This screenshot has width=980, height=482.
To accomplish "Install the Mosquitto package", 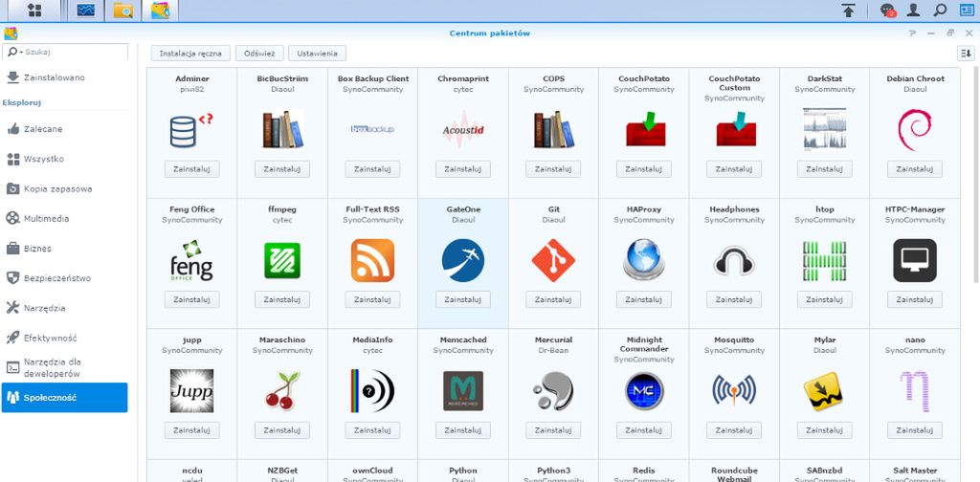I will [734, 430].
